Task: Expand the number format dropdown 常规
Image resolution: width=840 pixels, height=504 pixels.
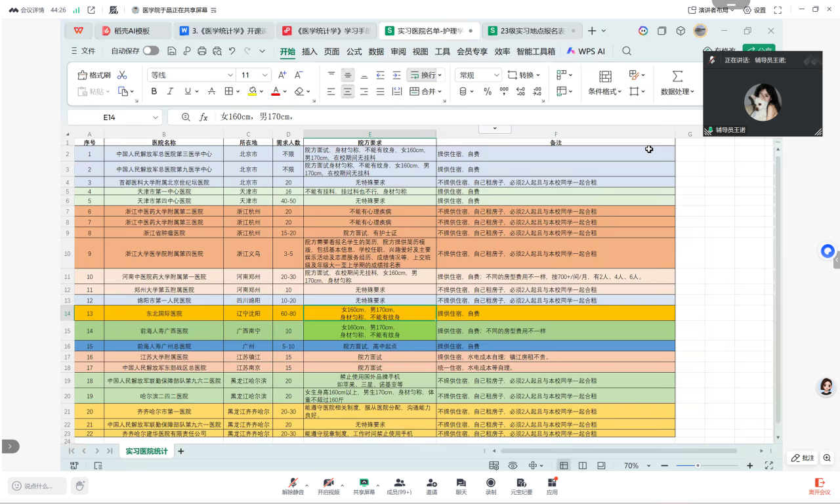Action: [x=478, y=75]
